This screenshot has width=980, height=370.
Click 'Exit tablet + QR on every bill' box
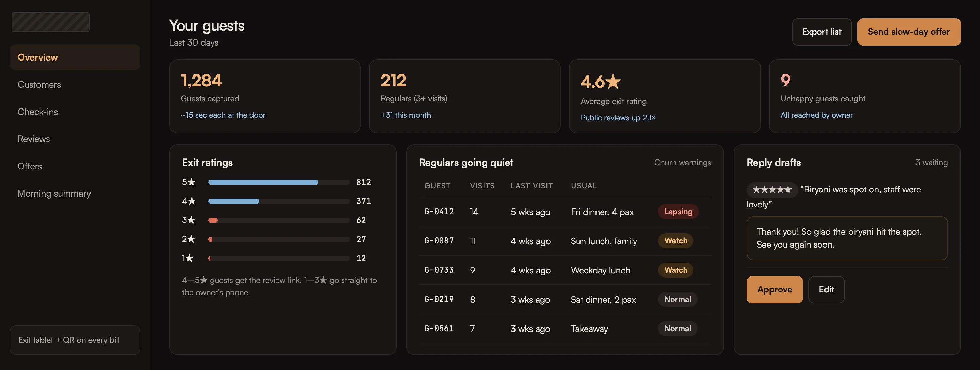tap(75, 340)
